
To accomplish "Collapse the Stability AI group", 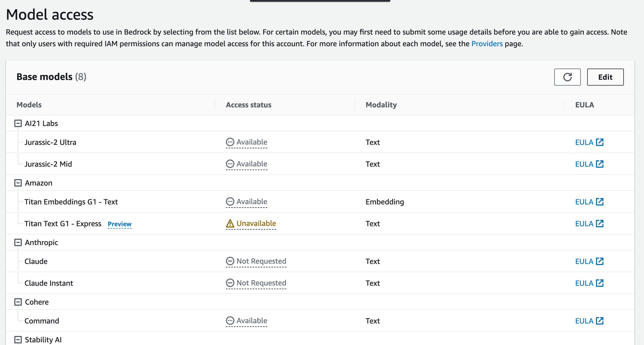I will 18,340.
